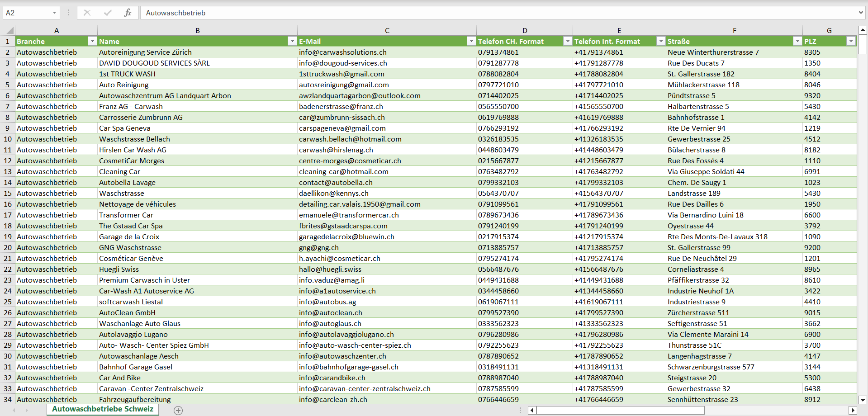Click phone cell '0766293192'
Viewport: 868px width, 416px height.
coord(525,128)
